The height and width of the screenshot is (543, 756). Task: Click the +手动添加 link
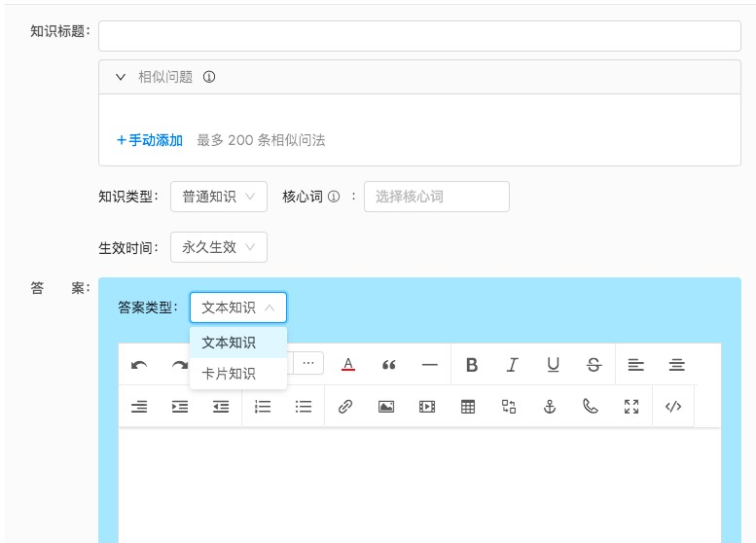(x=150, y=140)
